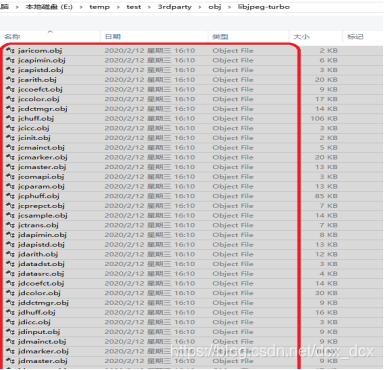Click the Object File type of jaricom.obj

click(x=233, y=51)
